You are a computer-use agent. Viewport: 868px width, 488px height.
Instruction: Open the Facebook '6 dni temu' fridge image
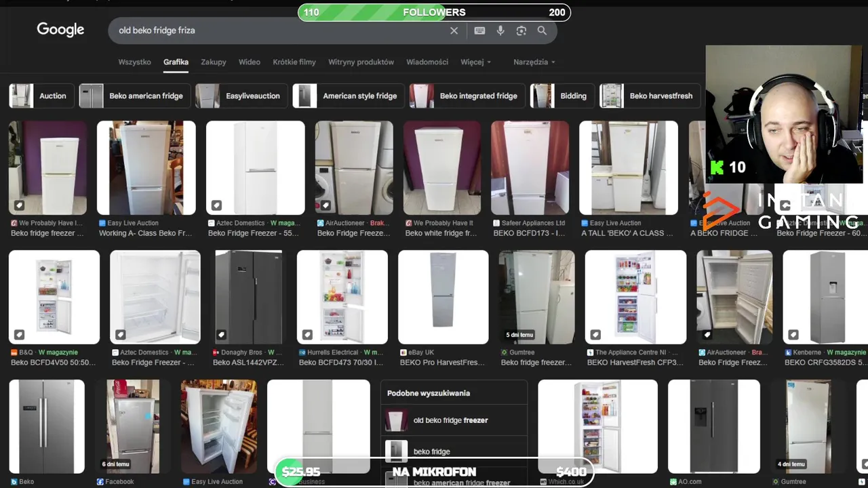click(133, 427)
